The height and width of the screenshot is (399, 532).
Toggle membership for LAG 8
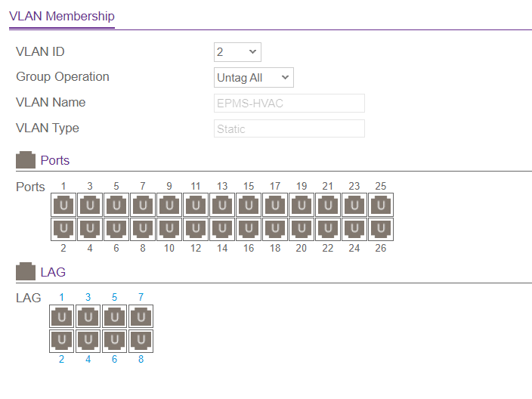pos(141,341)
